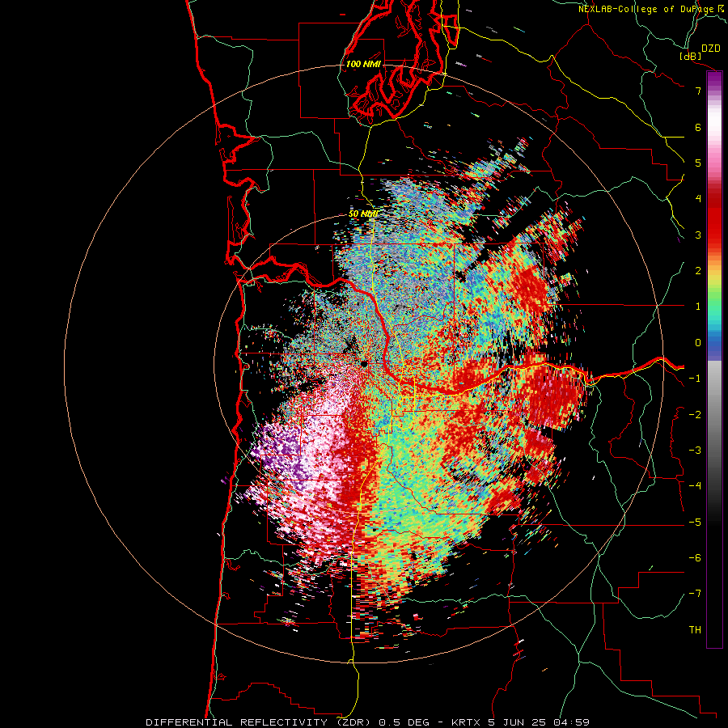Select the 0 value on the scale
The image size is (728, 728).
(698, 343)
